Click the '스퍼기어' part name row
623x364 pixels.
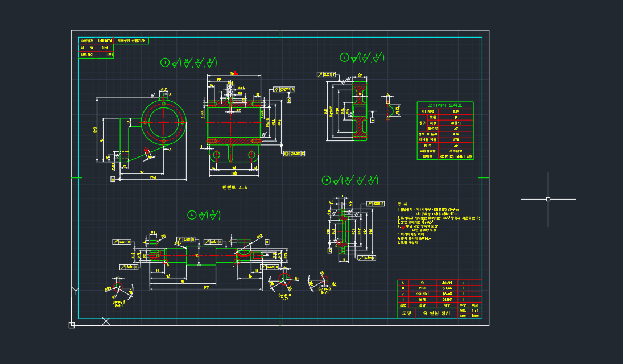422,293
